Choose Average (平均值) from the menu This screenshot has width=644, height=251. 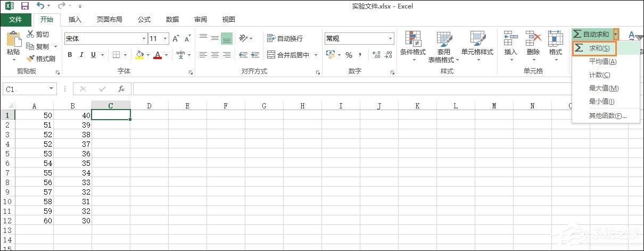coord(605,62)
